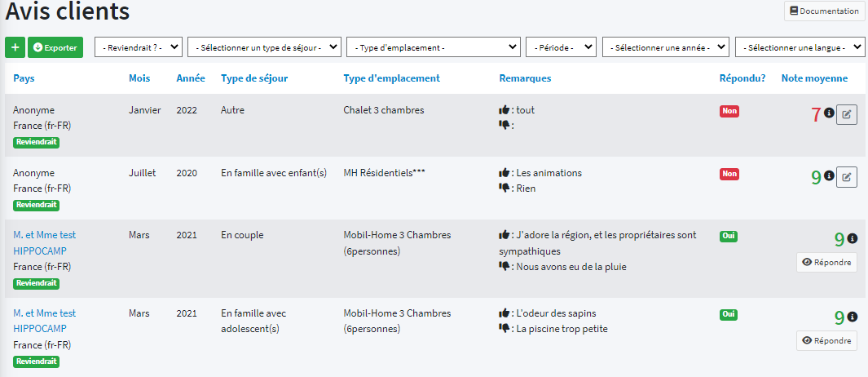The height and width of the screenshot is (377, 868).
Task: Open the language selection dropdown
Action: point(800,47)
